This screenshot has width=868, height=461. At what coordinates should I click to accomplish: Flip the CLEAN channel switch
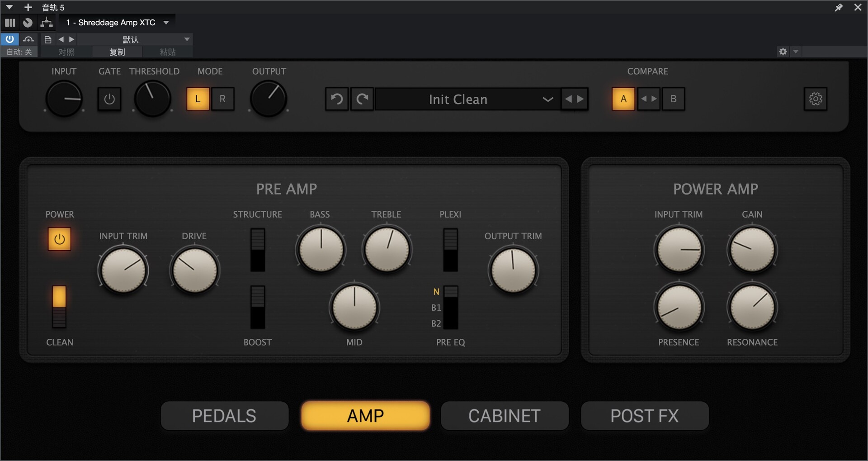point(59,307)
